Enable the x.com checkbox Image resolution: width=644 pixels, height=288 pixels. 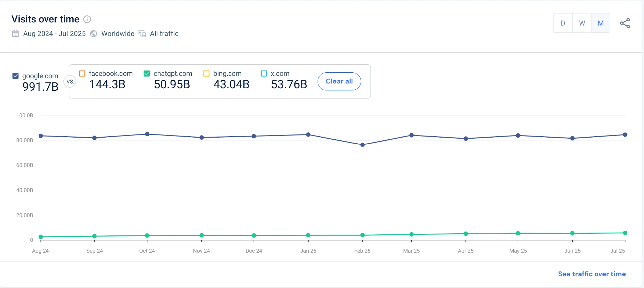[264, 73]
